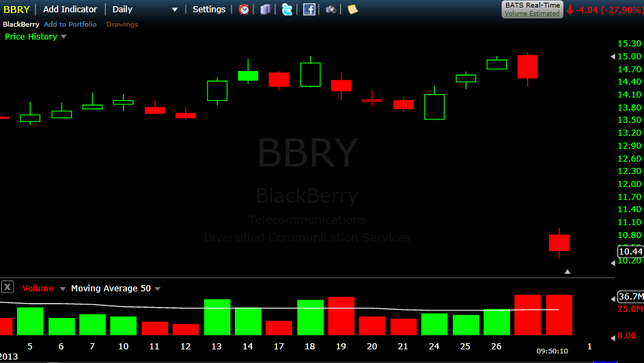
Task: Select the red candlestick for the 19th
Action: click(341, 86)
